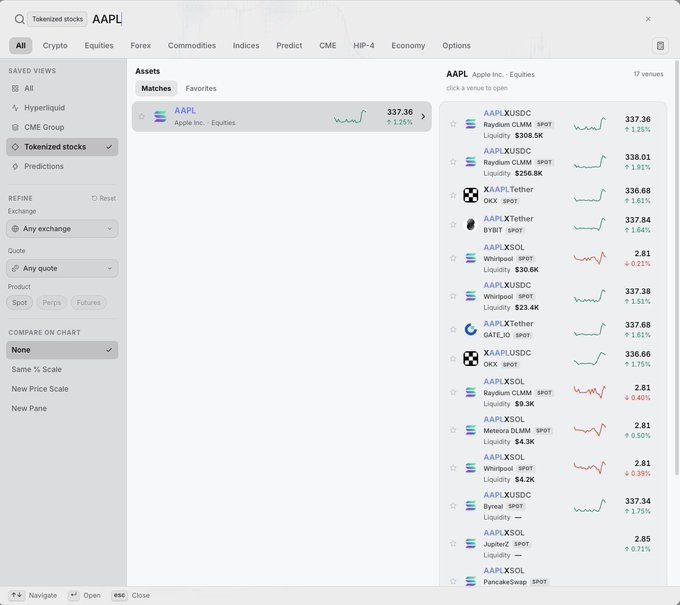Switch to the Economy tab
Viewport: 680px width, 605px height.
click(408, 46)
